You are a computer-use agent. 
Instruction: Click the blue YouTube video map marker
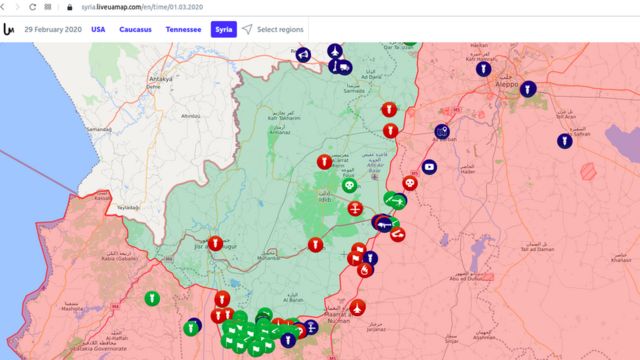pos(429,167)
